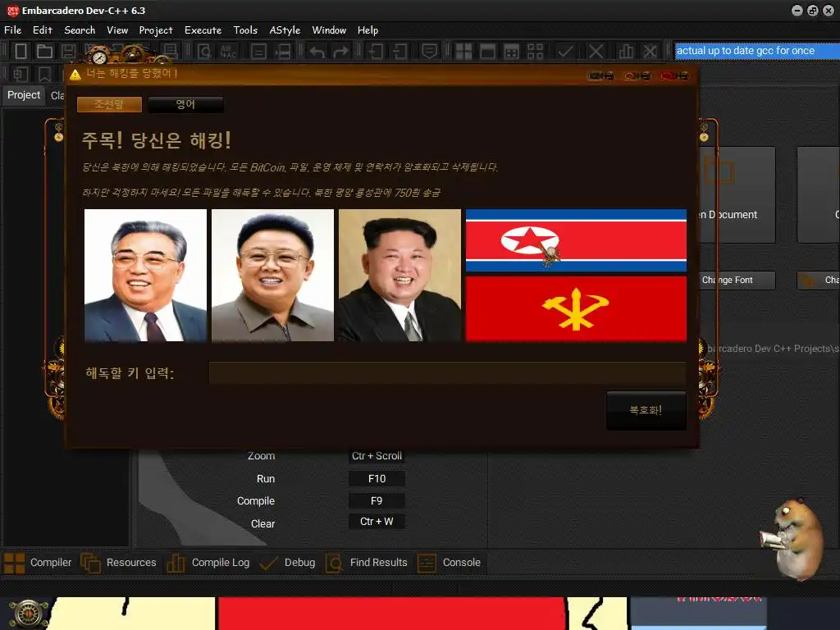The width and height of the screenshot is (840, 630).
Task: Click the portrait of man in black suit
Action: click(399, 276)
